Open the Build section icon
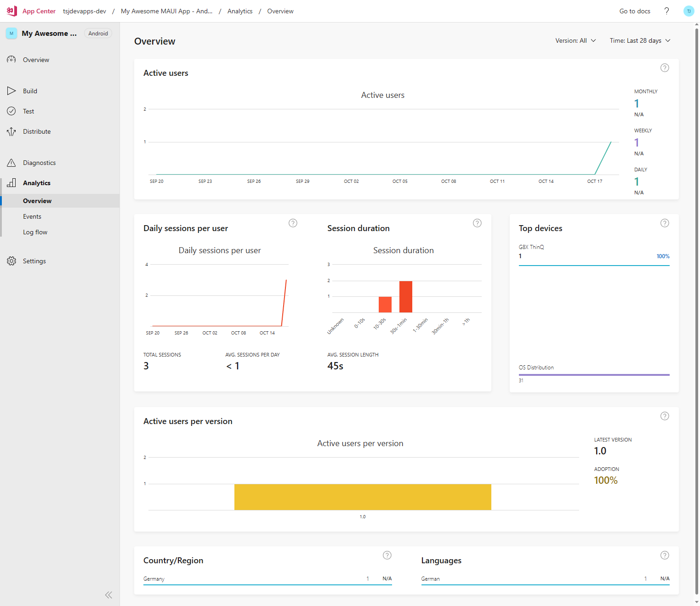Screen dimensions: 700x606 click(x=11, y=91)
